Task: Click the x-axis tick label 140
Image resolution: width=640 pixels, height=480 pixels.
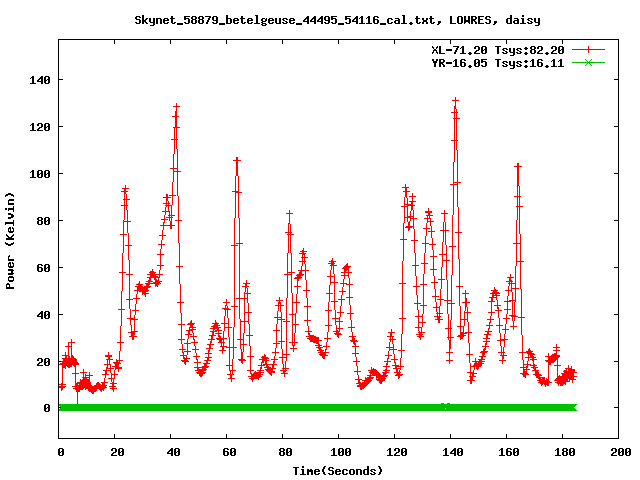Action: (453, 452)
